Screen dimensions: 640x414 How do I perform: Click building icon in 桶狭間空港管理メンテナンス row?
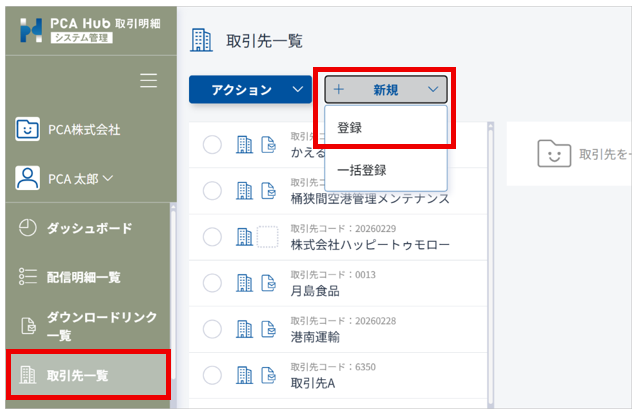pyautogui.click(x=244, y=191)
